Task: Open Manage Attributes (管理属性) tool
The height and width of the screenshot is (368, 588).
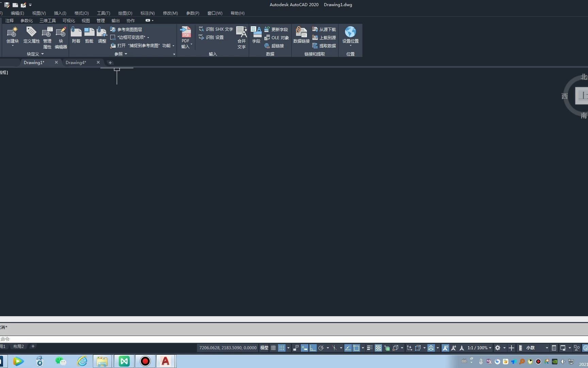Action: click(47, 37)
